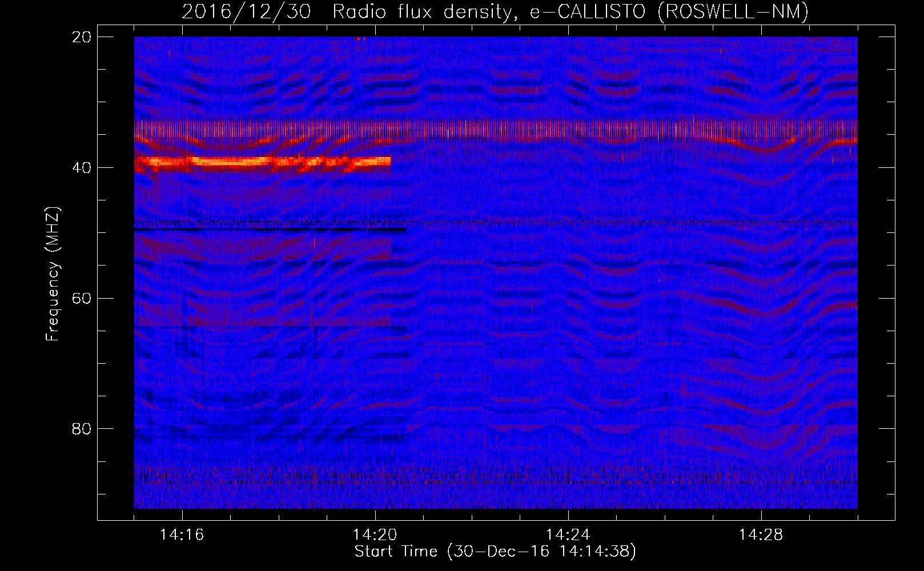Viewport: 924px width, 571px height.
Task: Click the 'Start Time (30-Dec-16 14:14:38)' label
Action: [495, 552]
